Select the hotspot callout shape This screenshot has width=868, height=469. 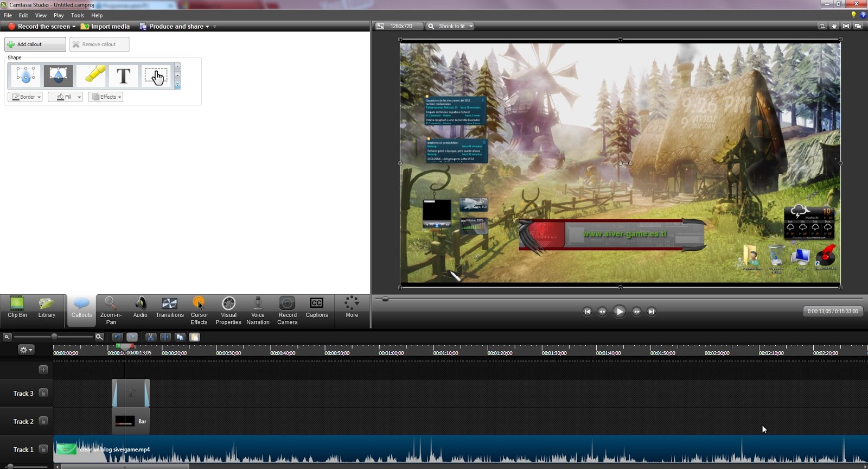coord(156,75)
